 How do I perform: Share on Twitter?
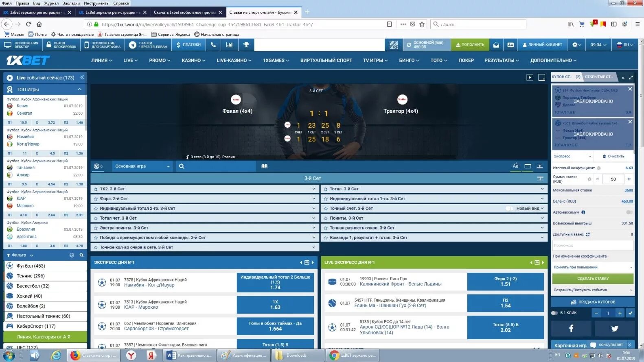(614, 328)
